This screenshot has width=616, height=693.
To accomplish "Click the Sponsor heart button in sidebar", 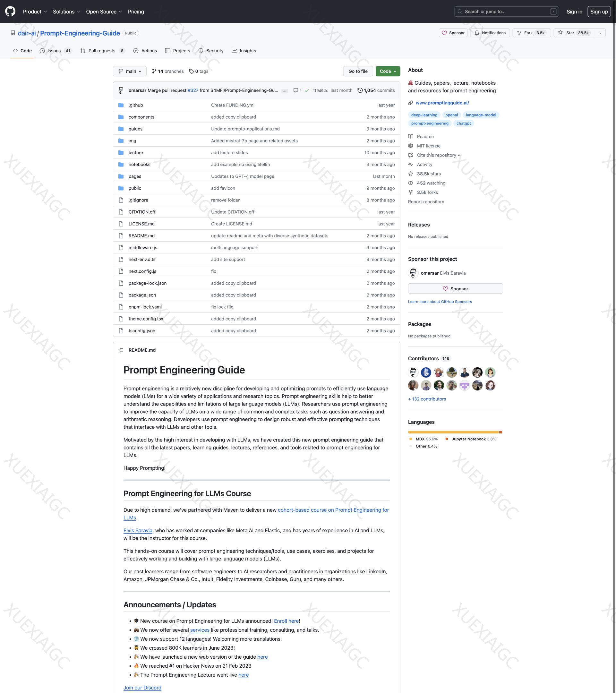I will [455, 288].
